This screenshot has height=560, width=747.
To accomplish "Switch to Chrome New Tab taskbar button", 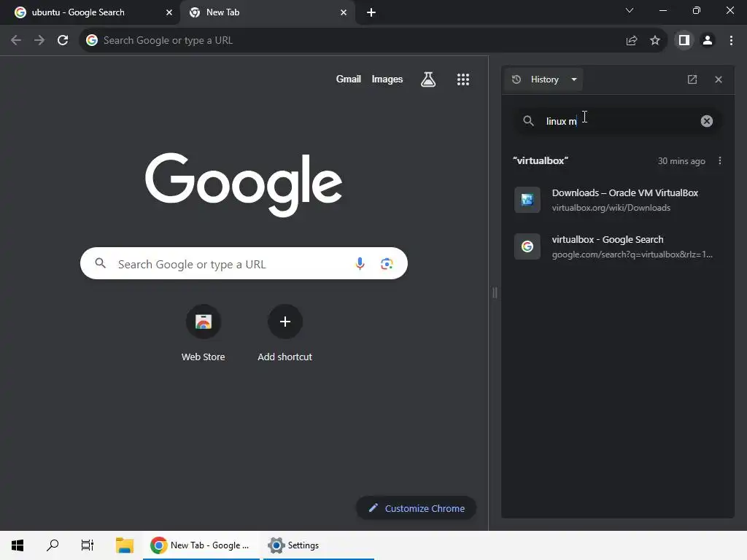I will 201,545.
